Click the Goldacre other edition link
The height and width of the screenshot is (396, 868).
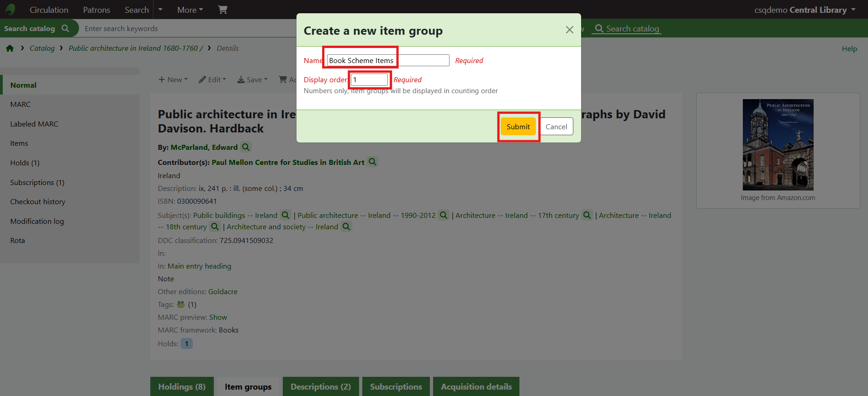[223, 291]
